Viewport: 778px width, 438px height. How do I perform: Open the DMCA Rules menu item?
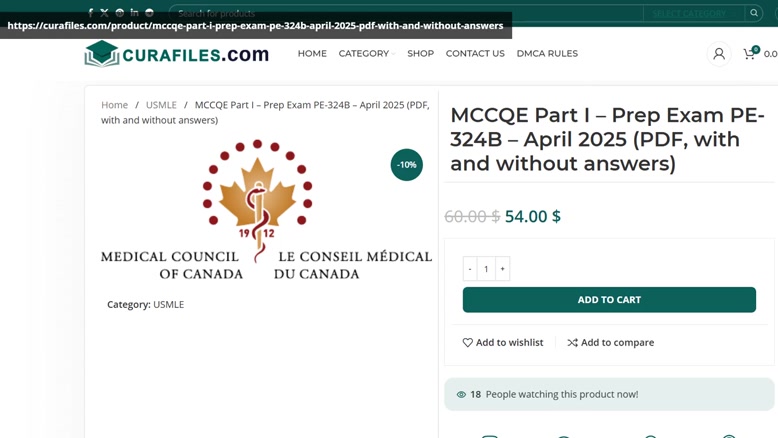(547, 53)
